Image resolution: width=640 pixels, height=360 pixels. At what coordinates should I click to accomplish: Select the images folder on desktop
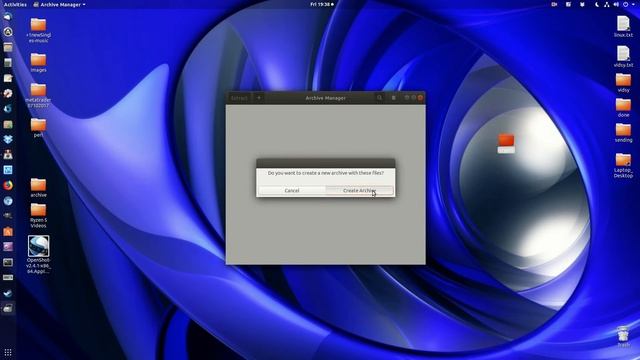pyautogui.click(x=38, y=62)
